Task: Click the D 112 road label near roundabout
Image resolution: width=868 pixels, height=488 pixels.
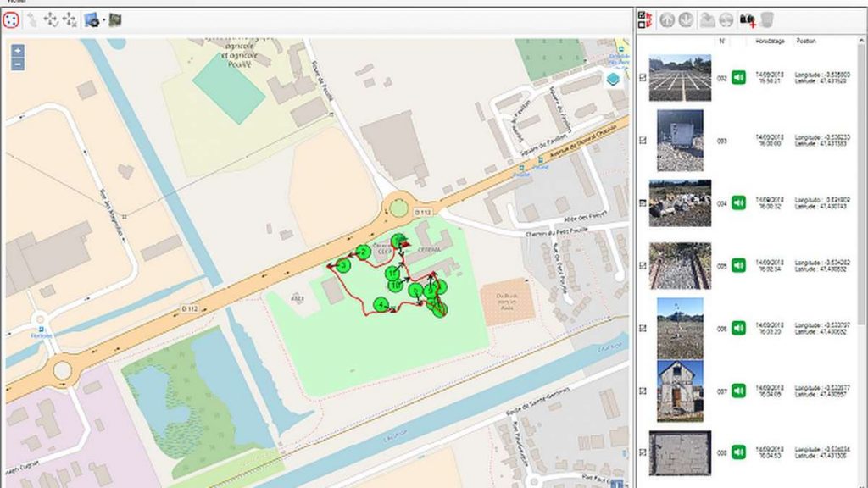Action: point(422,213)
